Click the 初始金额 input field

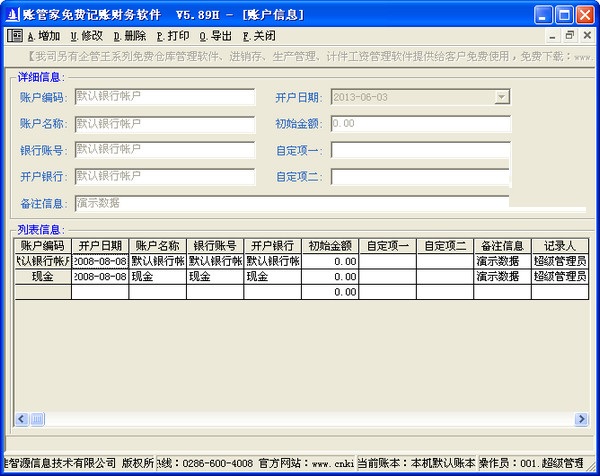(x=421, y=124)
